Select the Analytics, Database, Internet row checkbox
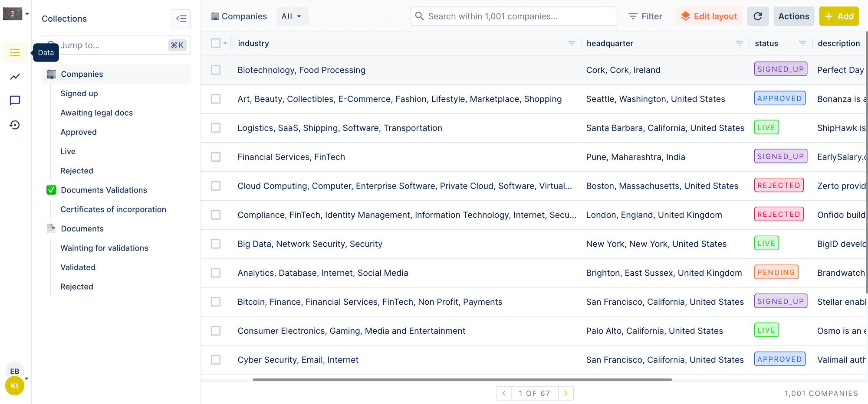The width and height of the screenshot is (868, 404). 216,273
